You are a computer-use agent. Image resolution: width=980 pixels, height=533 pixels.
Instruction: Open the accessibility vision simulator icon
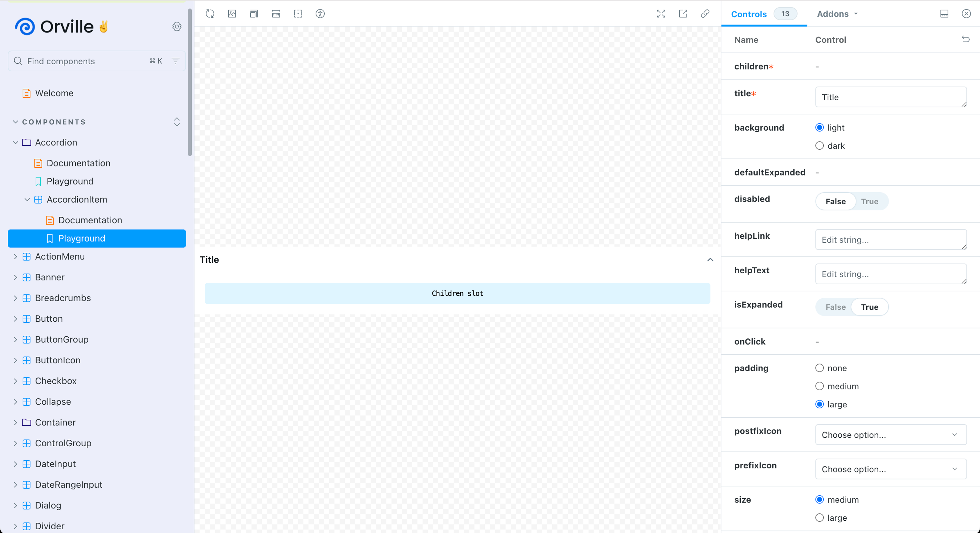click(320, 14)
